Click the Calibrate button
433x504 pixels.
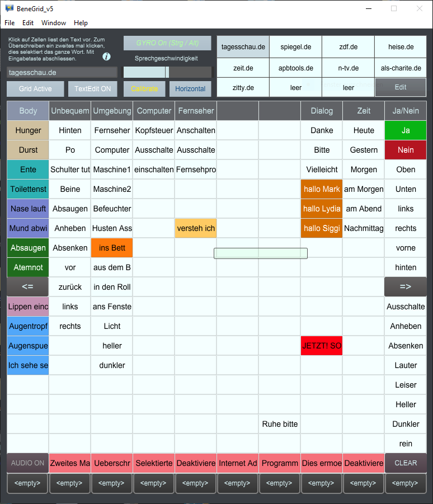click(144, 89)
